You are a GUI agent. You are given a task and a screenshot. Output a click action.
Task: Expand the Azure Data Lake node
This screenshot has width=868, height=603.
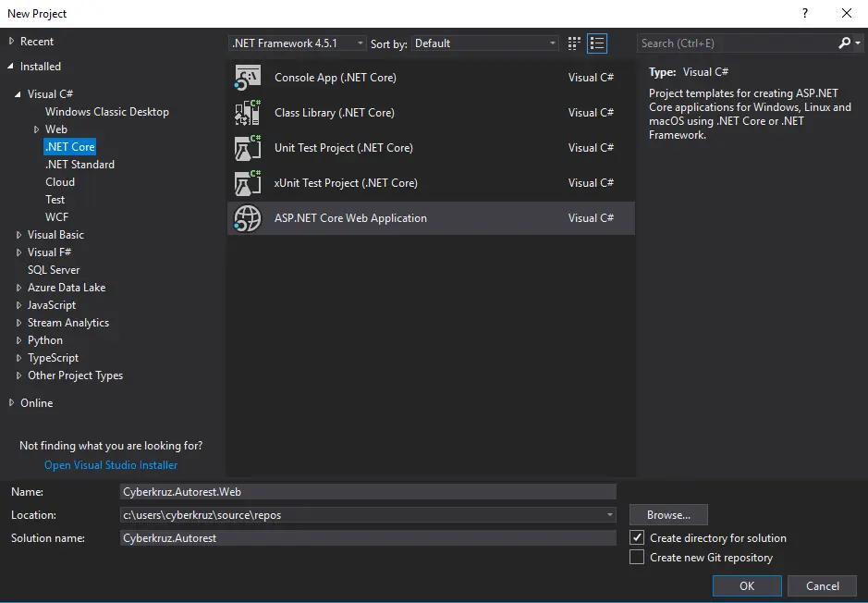(18, 288)
